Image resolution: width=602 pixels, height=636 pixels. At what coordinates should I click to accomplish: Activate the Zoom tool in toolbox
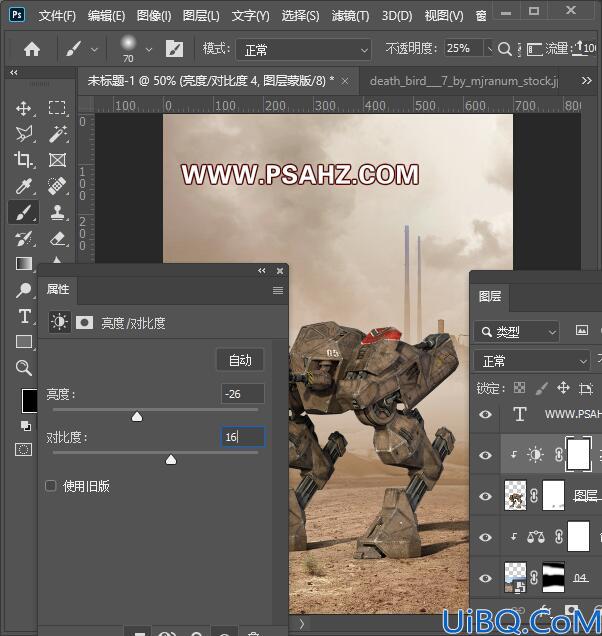[24, 368]
